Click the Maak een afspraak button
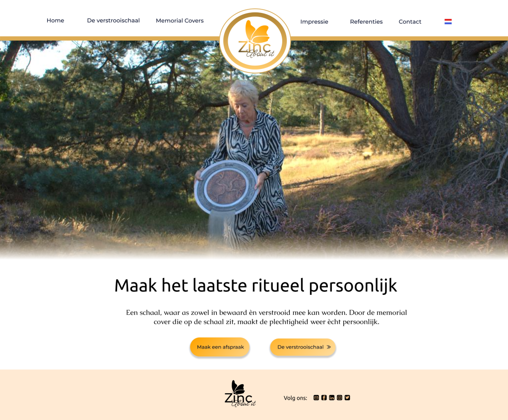The width and height of the screenshot is (508, 420). (220, 347)
